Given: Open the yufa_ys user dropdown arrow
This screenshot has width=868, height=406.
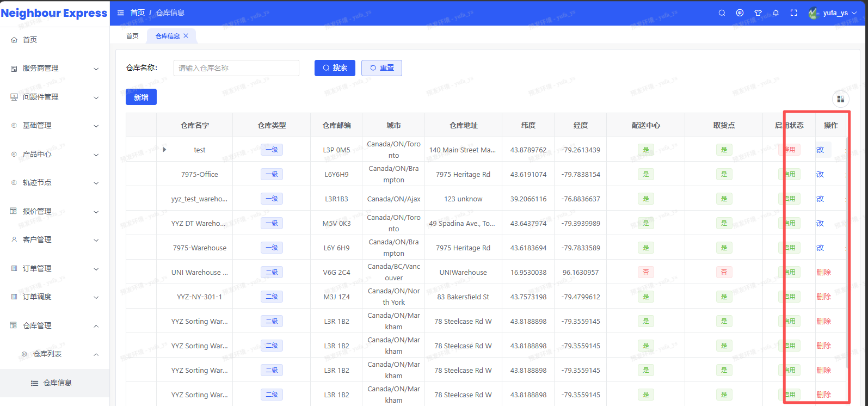Looking at the screenshot, I should pos(854,13).
